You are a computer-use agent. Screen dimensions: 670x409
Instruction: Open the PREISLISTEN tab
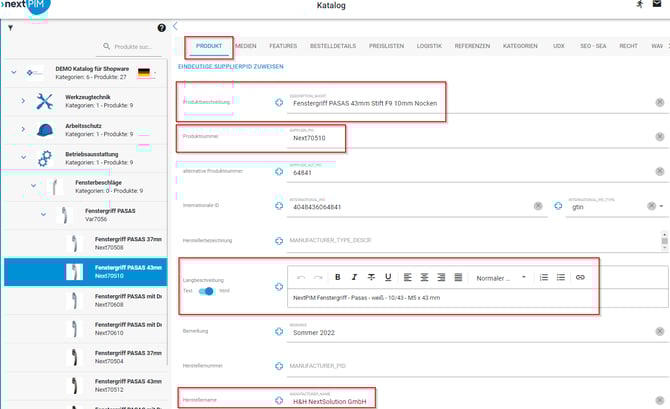386,46
